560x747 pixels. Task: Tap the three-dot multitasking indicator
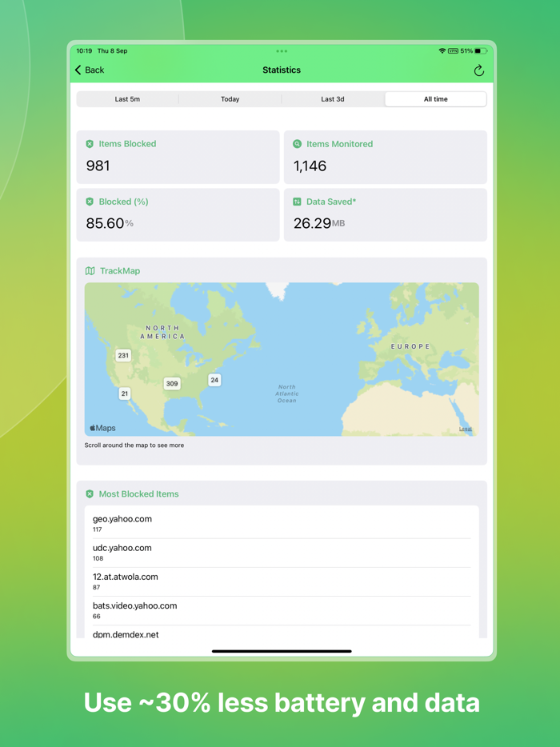(x=282, y=51)
